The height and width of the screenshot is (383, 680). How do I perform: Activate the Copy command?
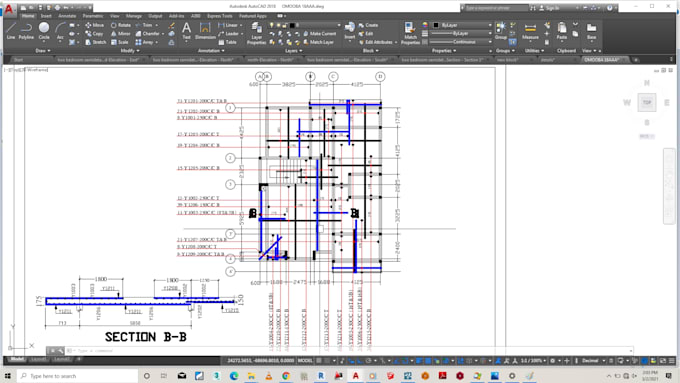[94, 33]
